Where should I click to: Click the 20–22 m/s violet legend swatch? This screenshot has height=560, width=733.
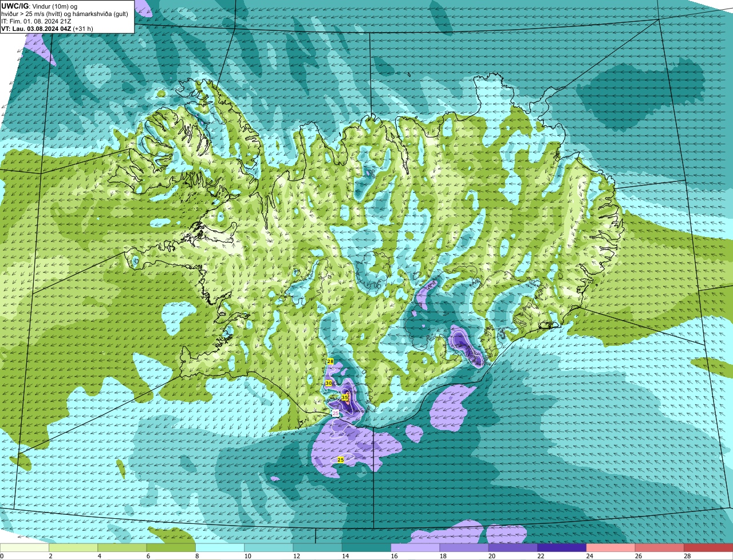[513, 547]
